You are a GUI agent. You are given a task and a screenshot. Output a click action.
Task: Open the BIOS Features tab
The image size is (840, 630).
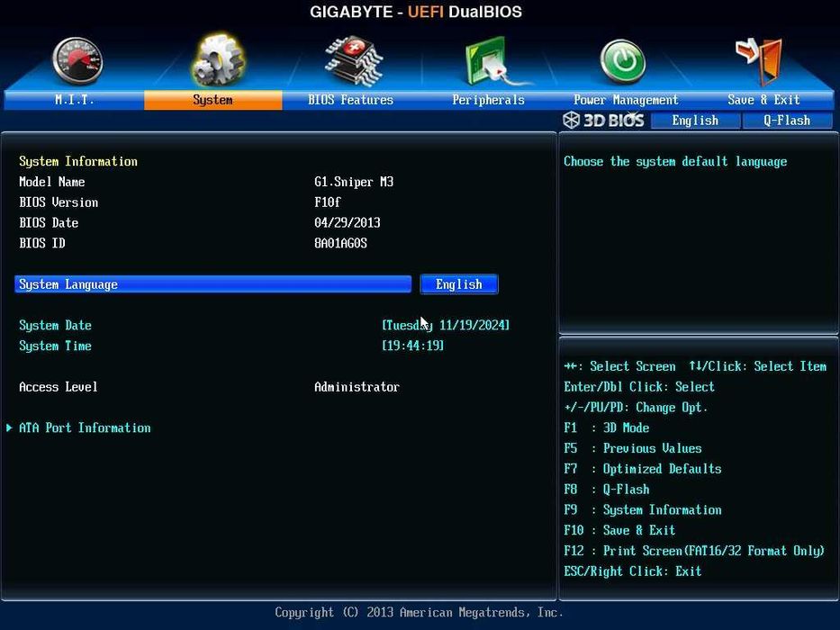click(x=350, y=100)
